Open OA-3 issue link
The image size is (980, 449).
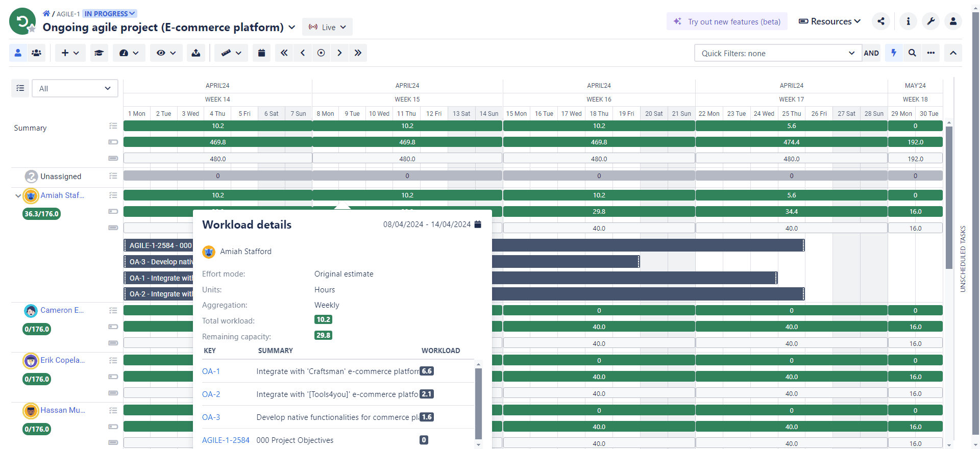(211, 417)
